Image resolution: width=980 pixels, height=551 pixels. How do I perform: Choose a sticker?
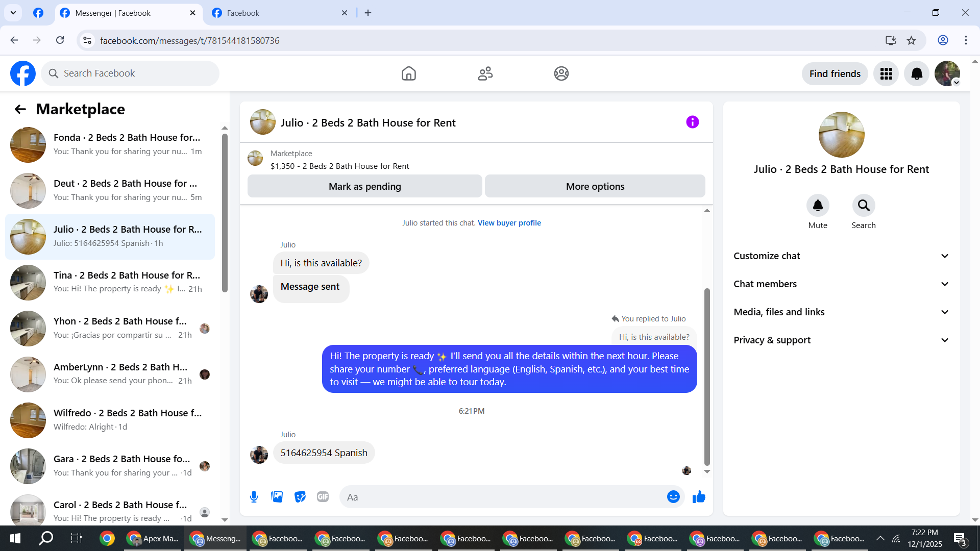[x=300, y=497]
